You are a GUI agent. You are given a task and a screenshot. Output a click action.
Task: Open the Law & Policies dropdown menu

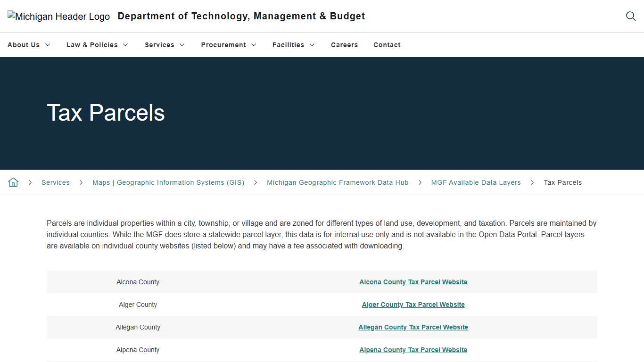[x=97, y=45]
